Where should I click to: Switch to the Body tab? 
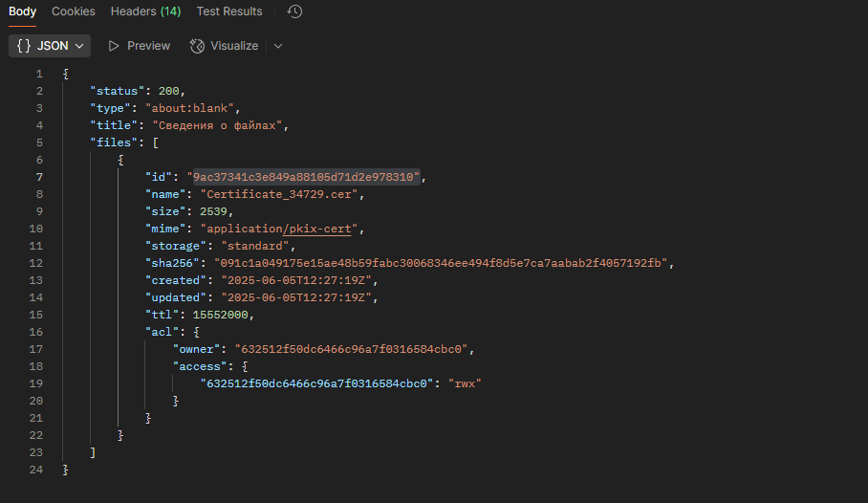coord(22,11)
